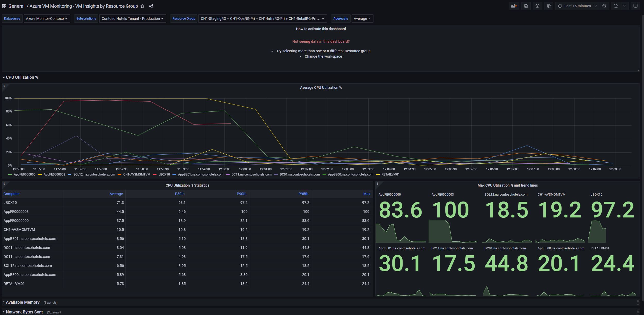Expand the Available Memory row

pos(22,302)
